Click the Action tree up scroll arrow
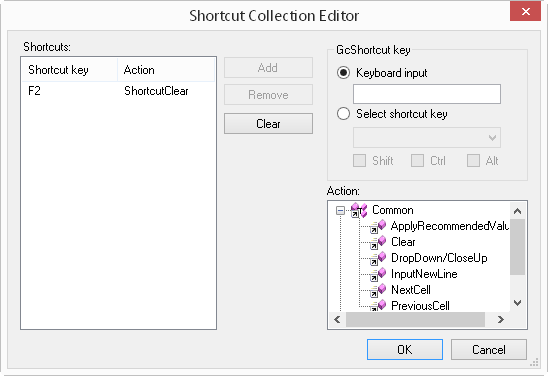 click(x=518, y=211)
